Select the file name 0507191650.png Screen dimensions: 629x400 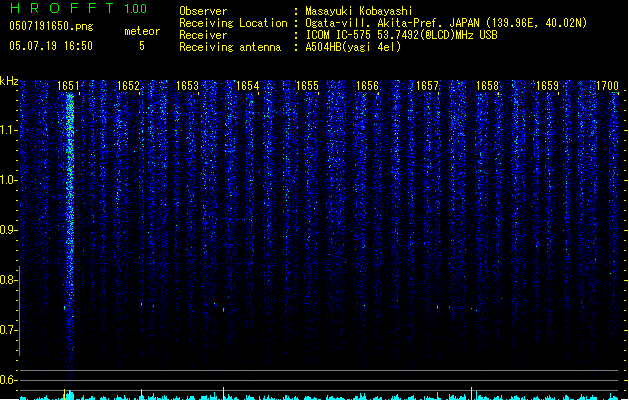pos(51,26)
